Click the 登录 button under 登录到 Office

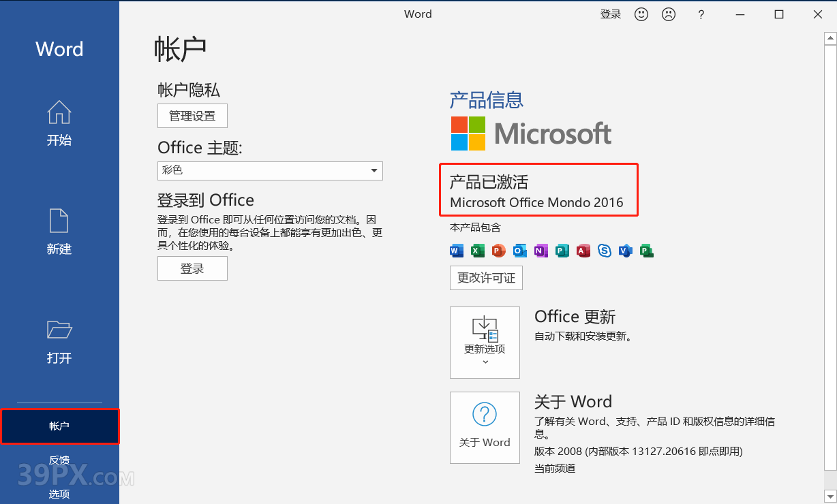click(x=192, y=268)
